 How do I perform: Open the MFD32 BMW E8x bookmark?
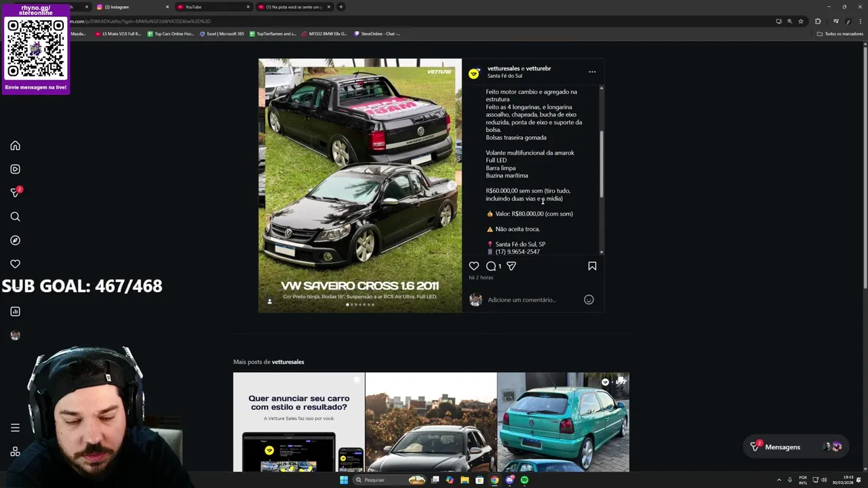point(324,34)
